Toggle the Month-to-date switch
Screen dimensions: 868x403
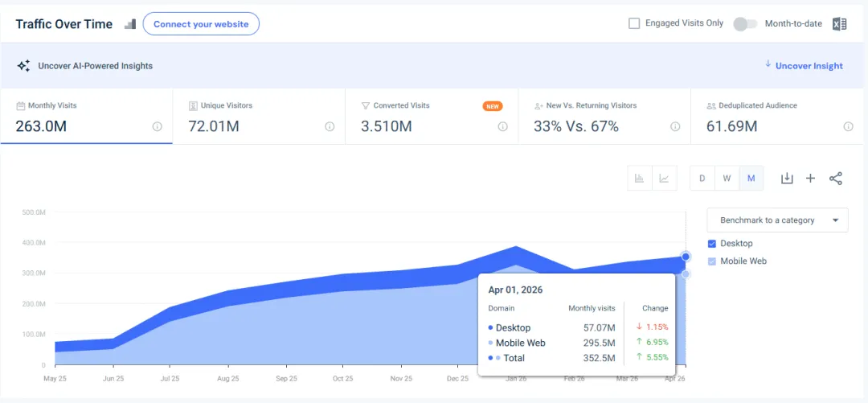(745, 24)
